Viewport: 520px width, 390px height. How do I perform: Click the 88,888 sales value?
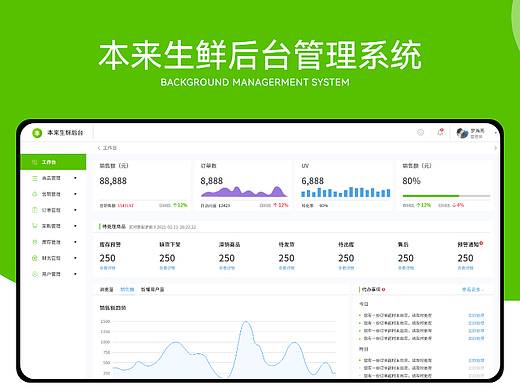click(113, 181)
